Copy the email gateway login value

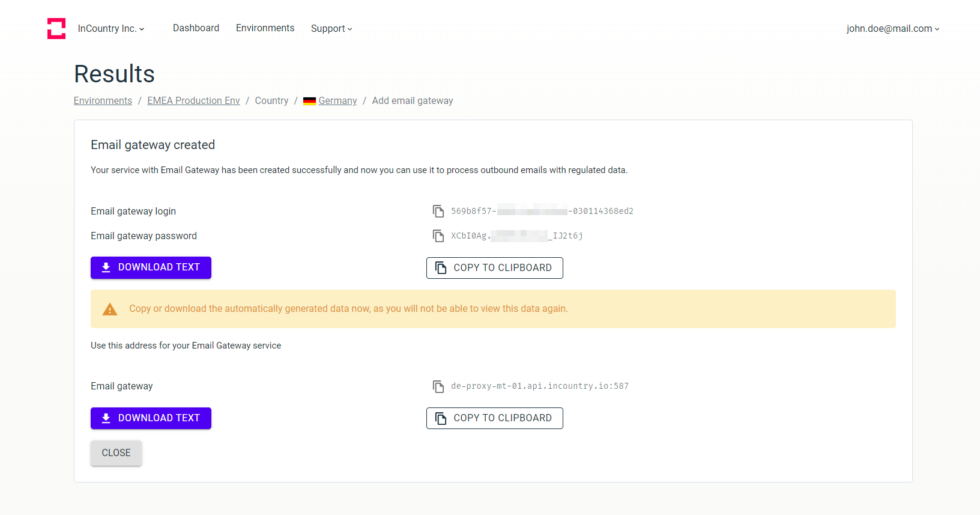click(438, 211)
